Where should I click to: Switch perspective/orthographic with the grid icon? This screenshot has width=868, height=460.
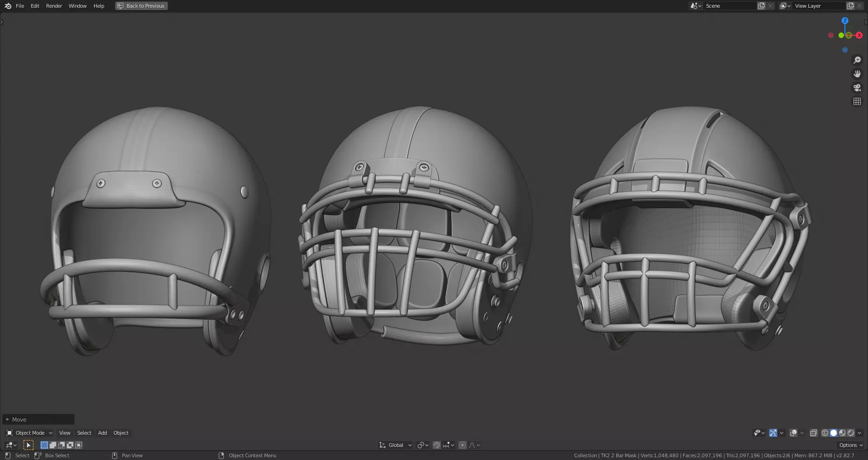coord(857,101)
